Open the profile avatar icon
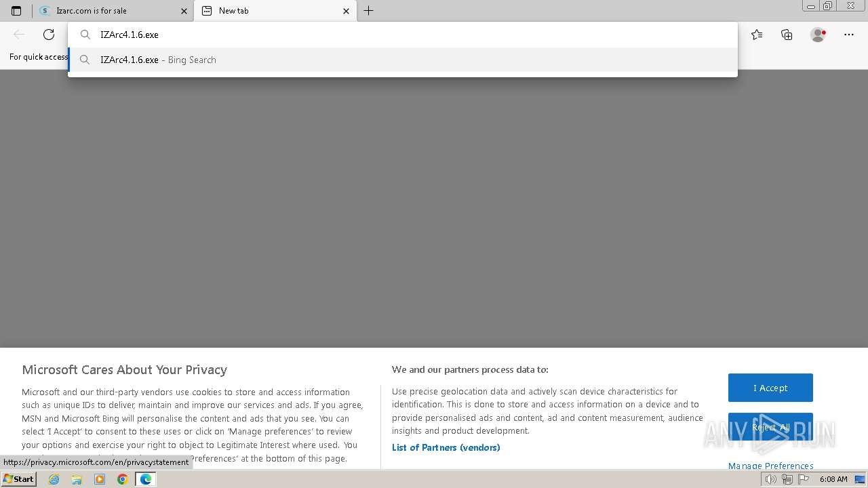The height and width of the screenshot is (488, 868). click(x=818, y=35)
